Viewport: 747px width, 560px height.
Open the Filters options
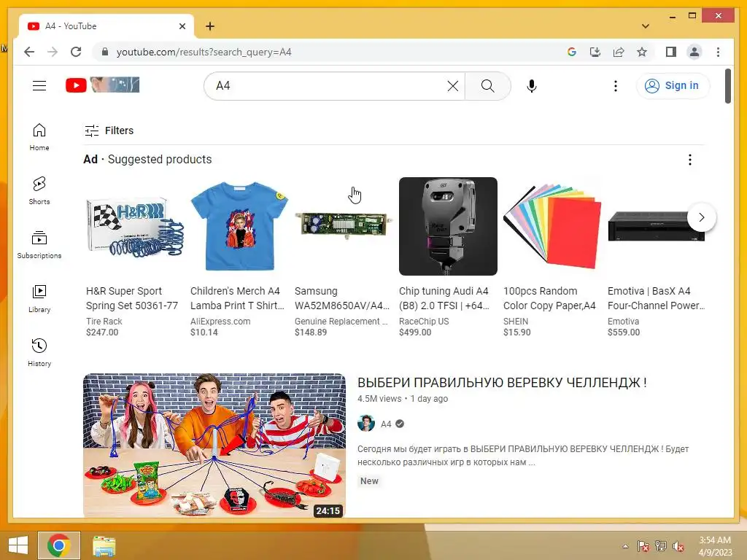(x=109, y=131)
